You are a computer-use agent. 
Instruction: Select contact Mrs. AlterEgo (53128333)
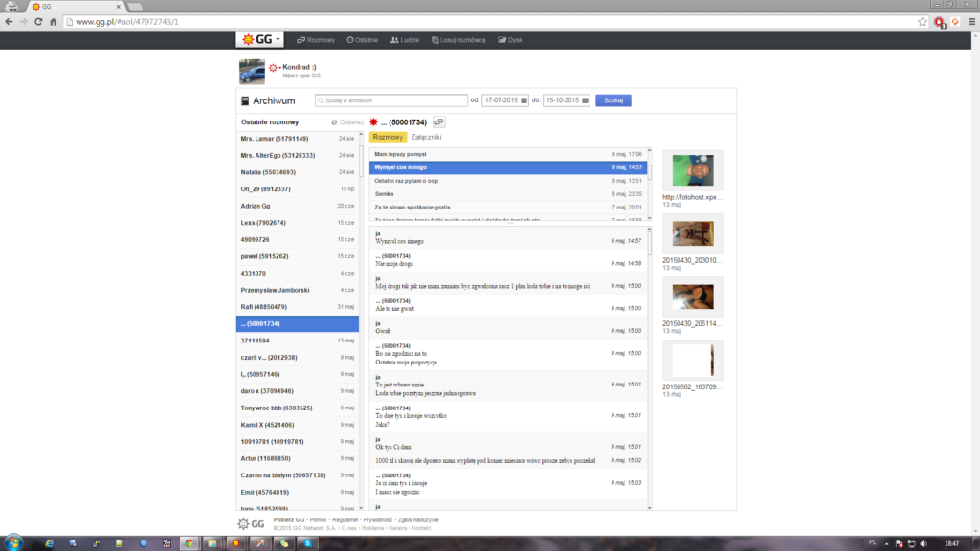[x=298, y=156]
